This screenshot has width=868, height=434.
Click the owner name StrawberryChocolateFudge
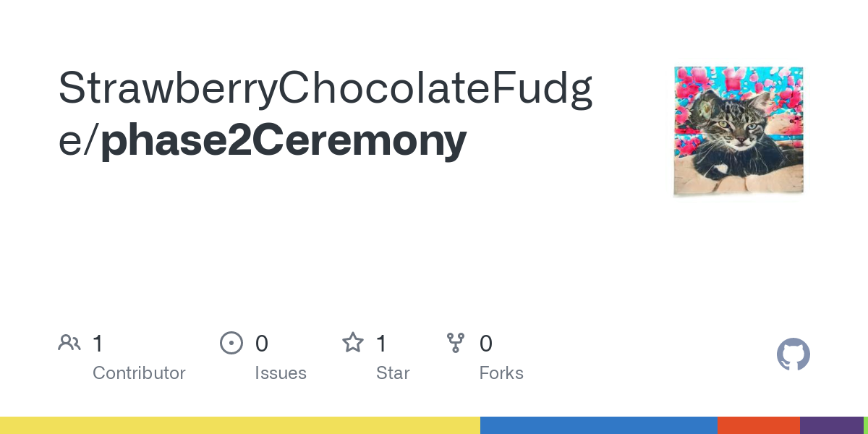325,88
